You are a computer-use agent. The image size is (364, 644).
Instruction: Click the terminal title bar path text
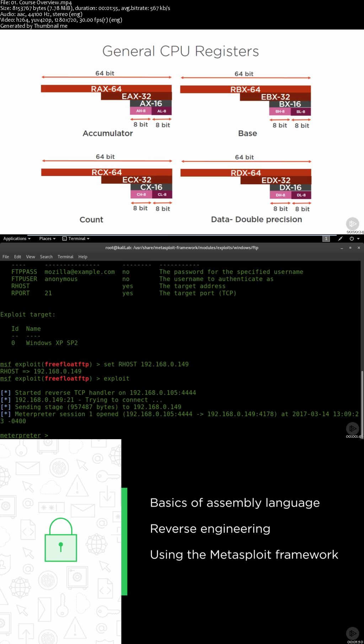[x=182, y=248]
